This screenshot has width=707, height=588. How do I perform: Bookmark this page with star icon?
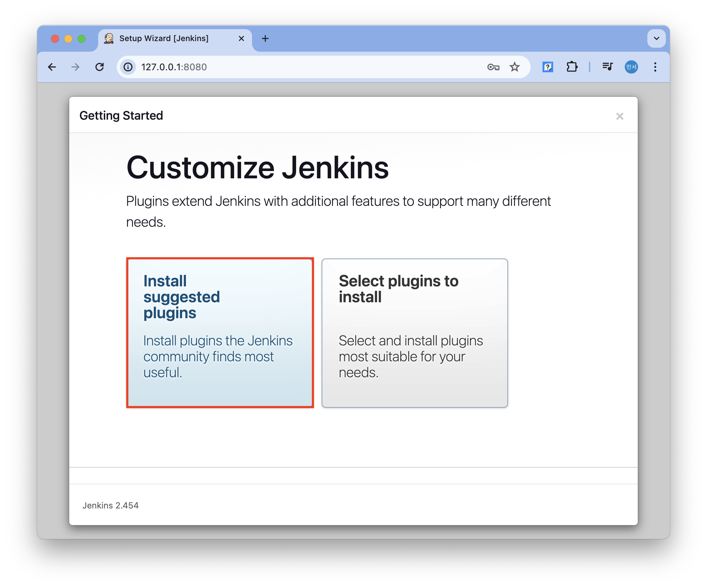(514, 67)
